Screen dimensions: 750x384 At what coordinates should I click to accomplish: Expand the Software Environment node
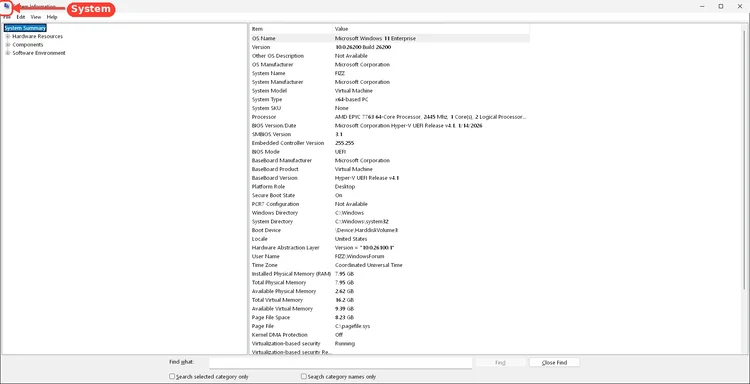point(8,53)
